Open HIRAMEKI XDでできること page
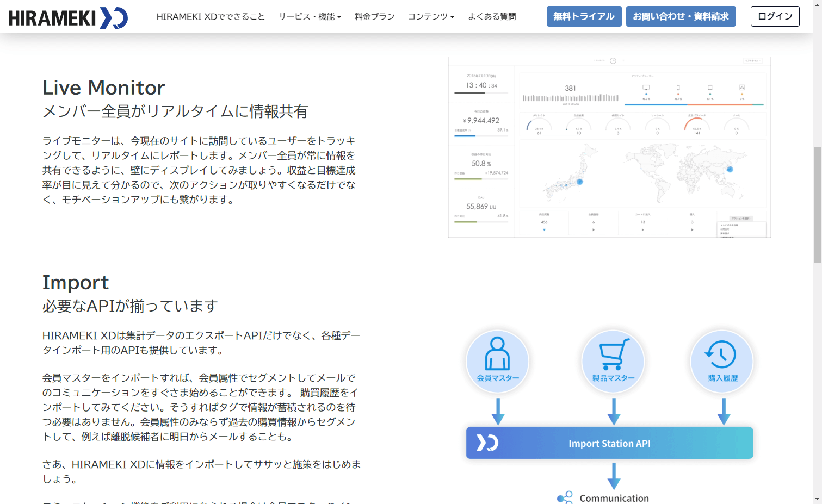 pyautogui.click(x=211, y=17)
